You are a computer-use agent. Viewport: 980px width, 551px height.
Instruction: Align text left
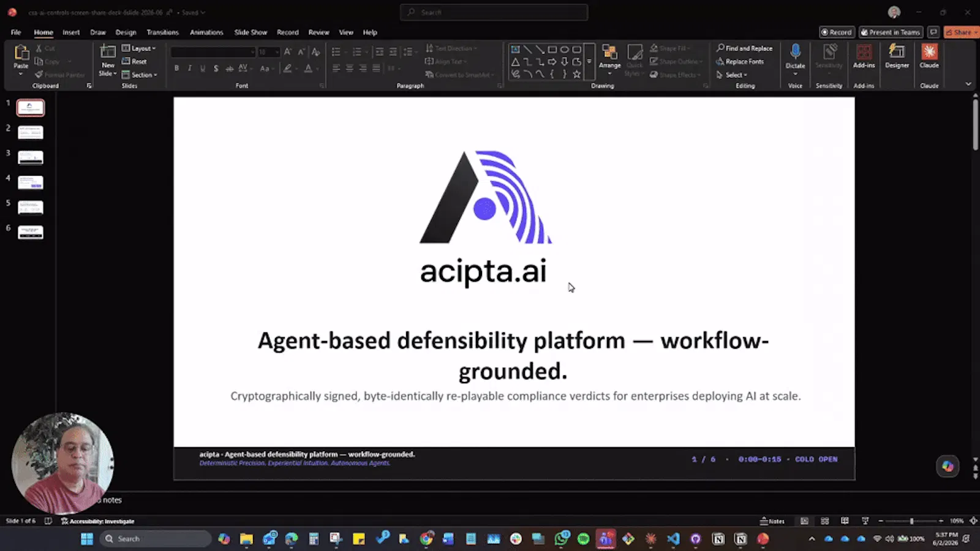(336, 69)
